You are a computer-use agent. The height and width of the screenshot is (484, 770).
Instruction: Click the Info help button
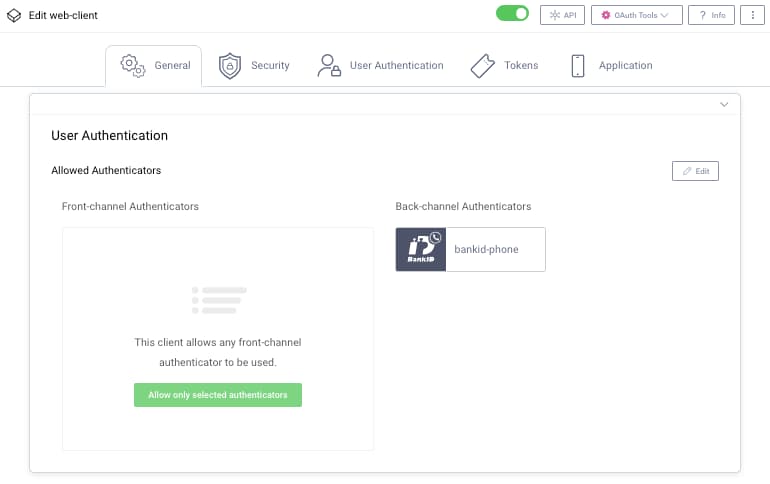pos(711,15)
